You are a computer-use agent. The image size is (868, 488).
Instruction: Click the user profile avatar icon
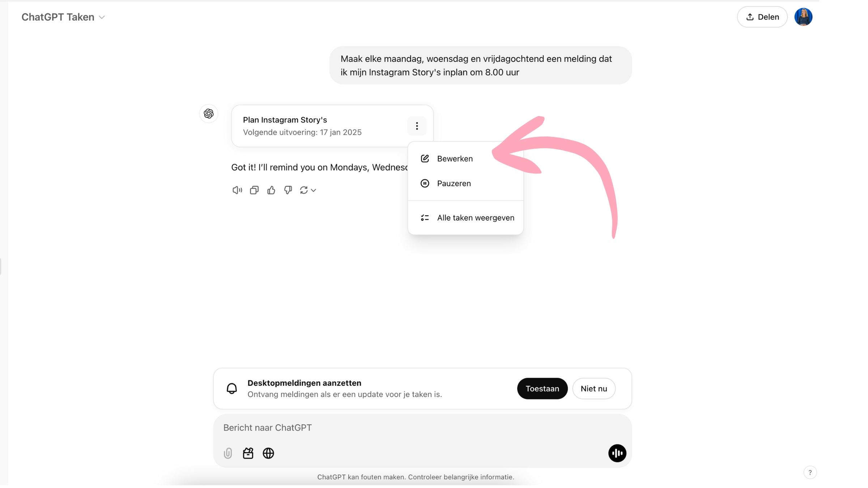pyautogui.click(x=804, y=16)
